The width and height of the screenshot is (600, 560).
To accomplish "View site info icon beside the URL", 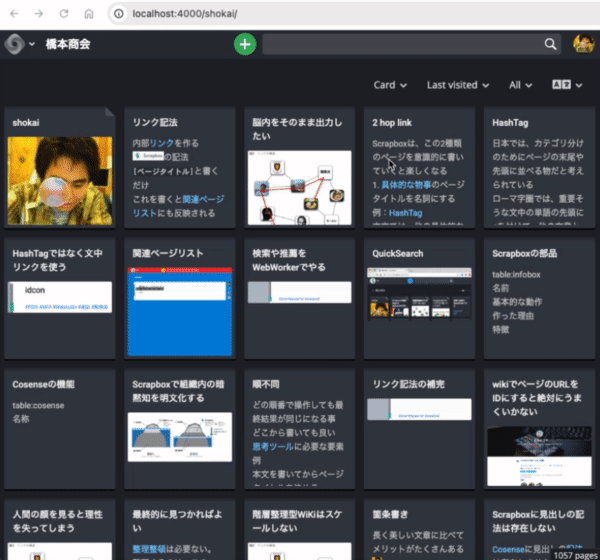I will tap(119, 14).
